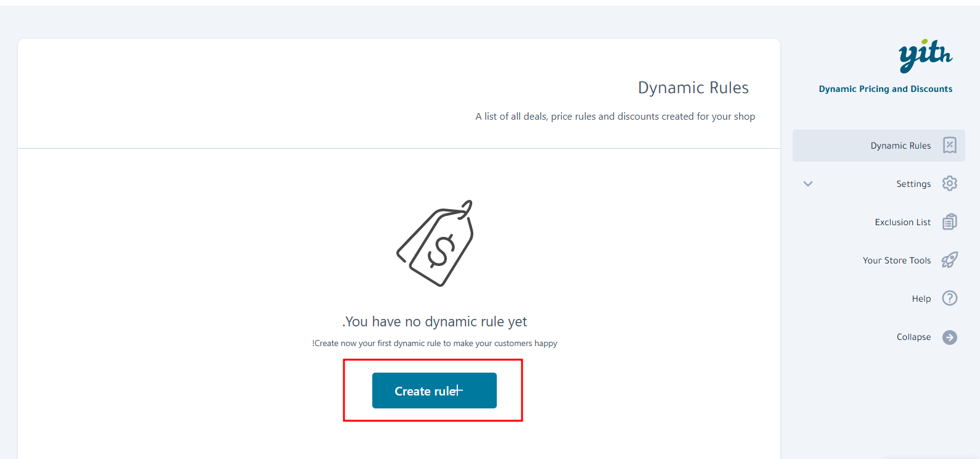Click the Dynamic Pricing and Discounts title
The image size is (980, 459).
[x=885, y=89]
